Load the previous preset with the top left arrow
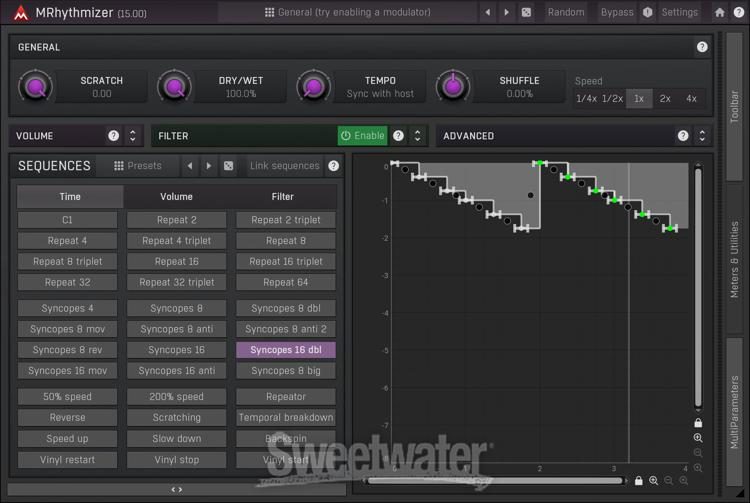This screenshot has height=503, width=750. [x=487, y=12]
